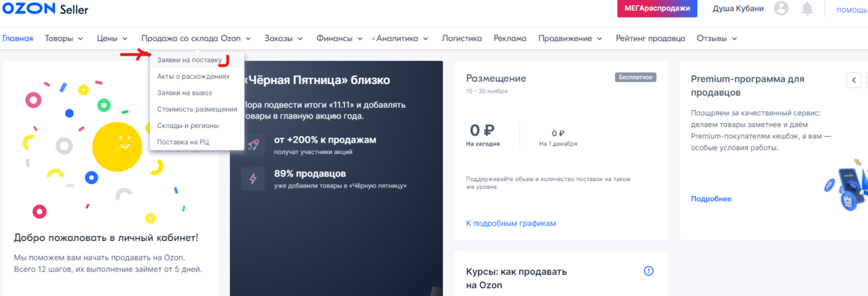
Task: Click the 0 ₽ На сегодня value
Action: (x=482, y=130)
